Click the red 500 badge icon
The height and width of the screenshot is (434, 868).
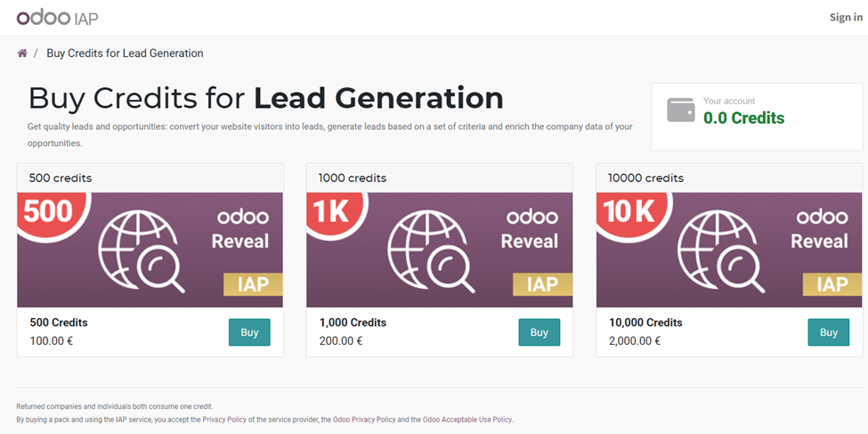(x=48, y=212)
